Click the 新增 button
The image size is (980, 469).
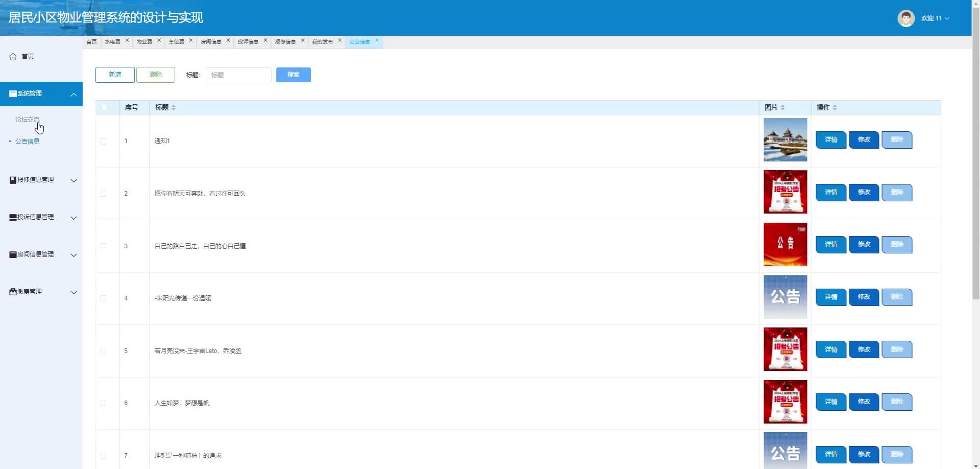coord(115,75)
